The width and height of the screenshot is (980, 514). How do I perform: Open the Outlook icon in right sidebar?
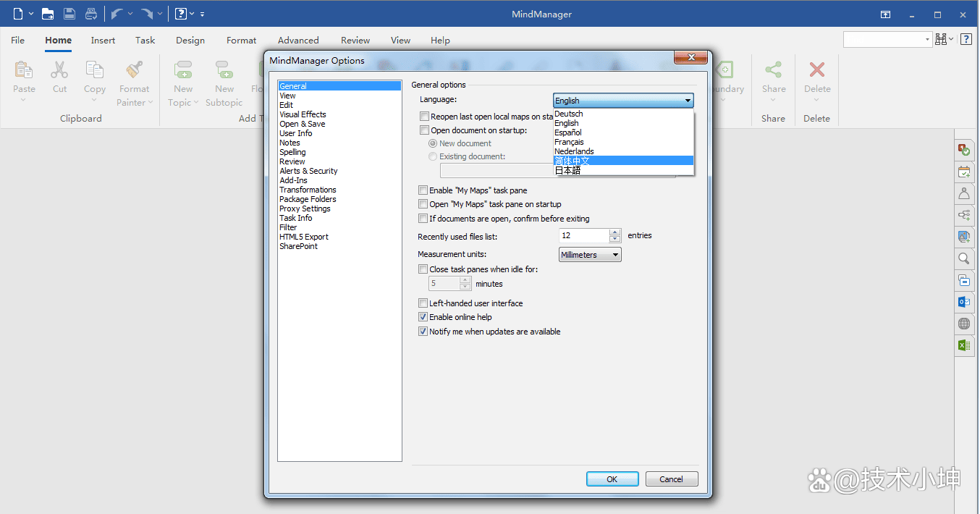click(963, 302)
